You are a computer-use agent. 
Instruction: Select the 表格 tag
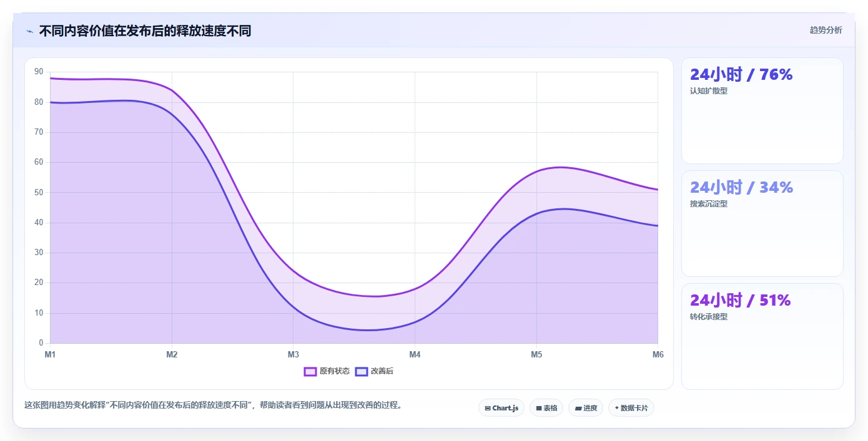[x=546, y=408]
